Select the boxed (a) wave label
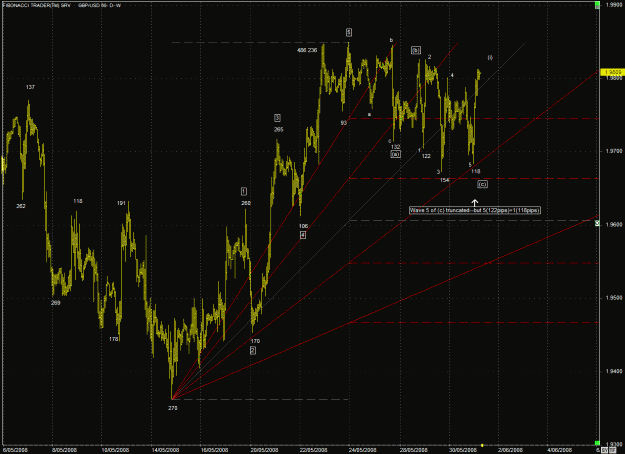Screen dimensions: 625x454 [x=395, y=154]
